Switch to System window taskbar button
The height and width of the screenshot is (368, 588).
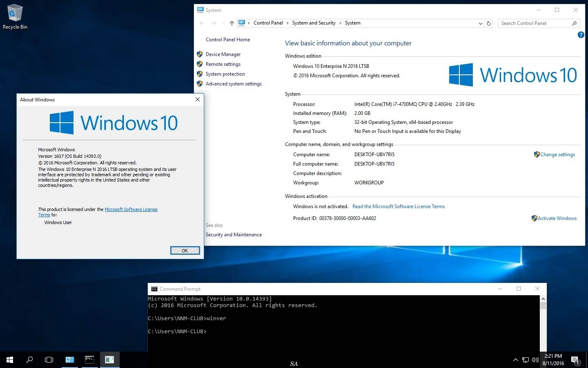point(70,360)
